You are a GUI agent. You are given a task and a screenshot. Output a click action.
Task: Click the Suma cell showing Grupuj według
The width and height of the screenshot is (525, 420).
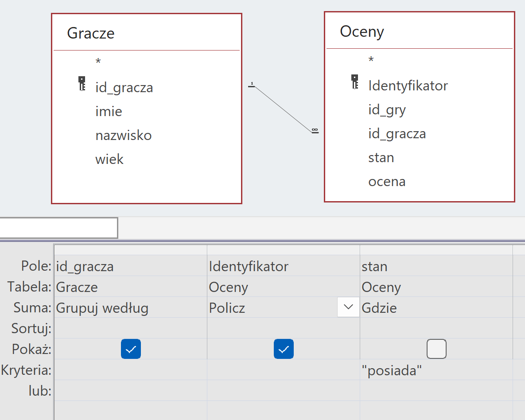pyautogui.click(x=131, y=308)
